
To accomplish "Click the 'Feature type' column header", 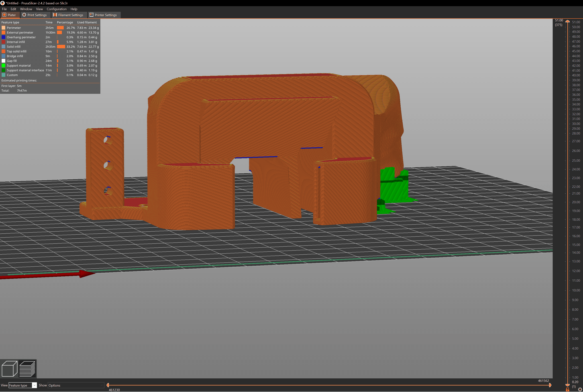I will (10, 22).
